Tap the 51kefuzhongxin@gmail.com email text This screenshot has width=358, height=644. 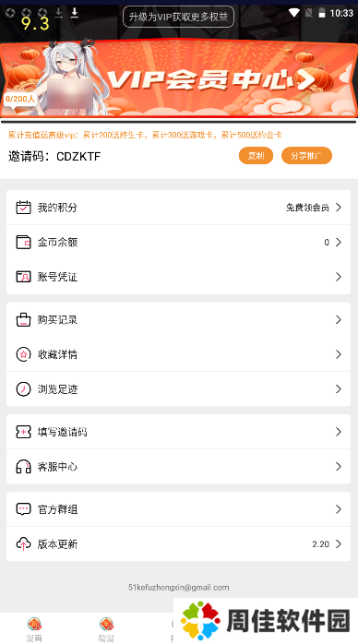[179, 588]
